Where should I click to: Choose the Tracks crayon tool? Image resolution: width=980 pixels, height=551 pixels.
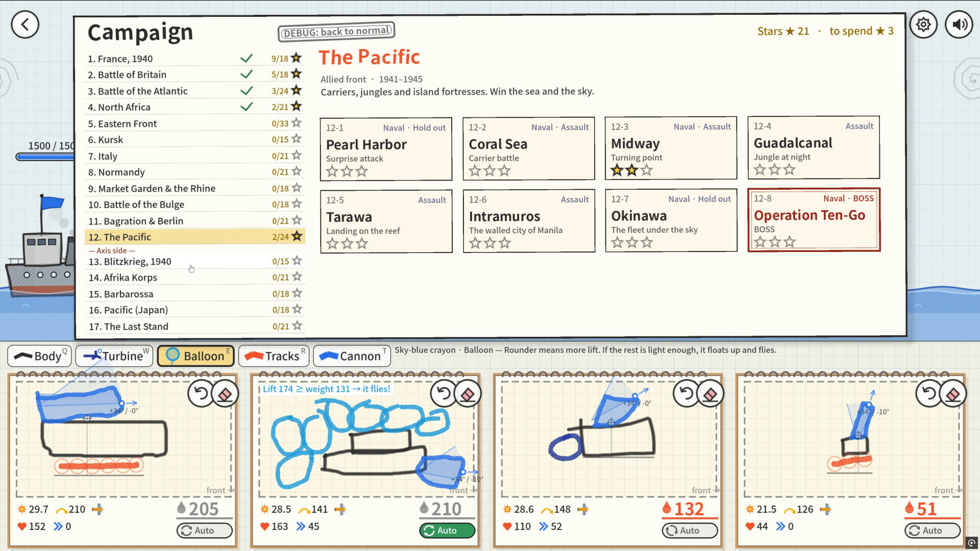pos(274,356)
